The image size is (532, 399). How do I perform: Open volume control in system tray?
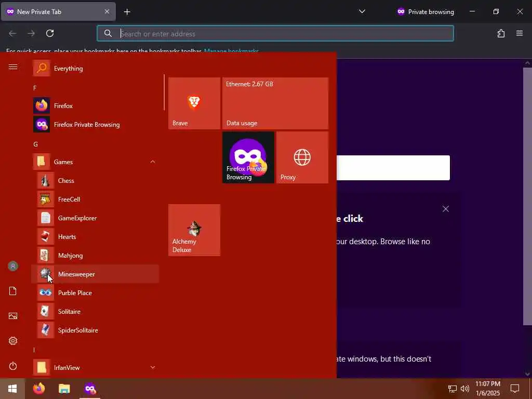465,389
